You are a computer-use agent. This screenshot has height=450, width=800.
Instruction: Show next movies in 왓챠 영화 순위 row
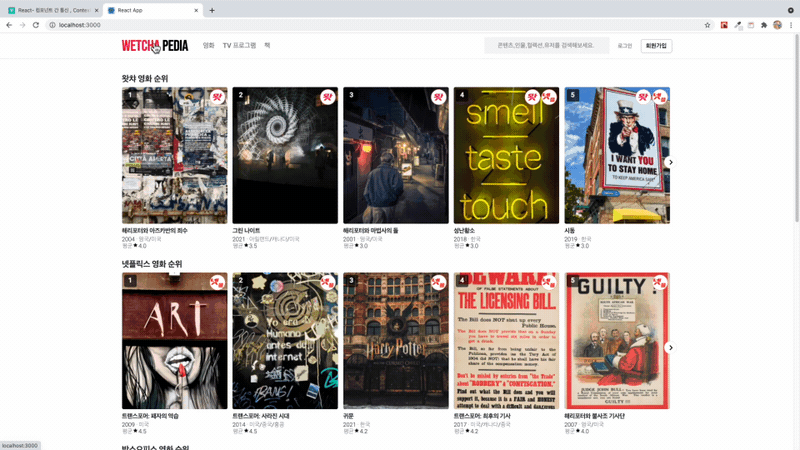tap(670, 162)
